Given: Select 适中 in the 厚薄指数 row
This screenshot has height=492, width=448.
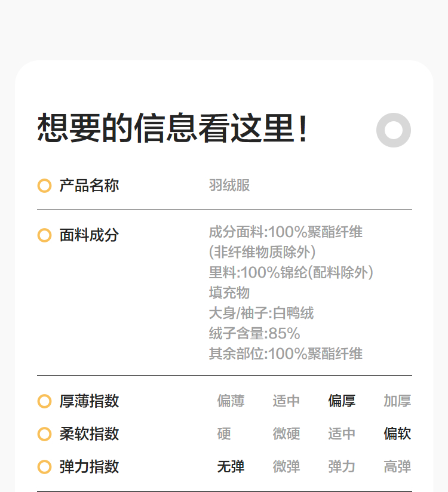Looking at the screenshot, I should coord(286,401).
